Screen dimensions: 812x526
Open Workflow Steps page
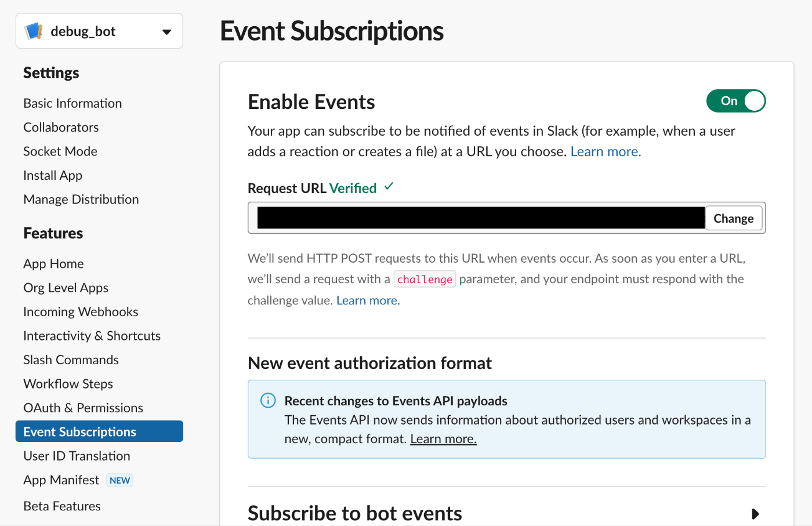68,384
